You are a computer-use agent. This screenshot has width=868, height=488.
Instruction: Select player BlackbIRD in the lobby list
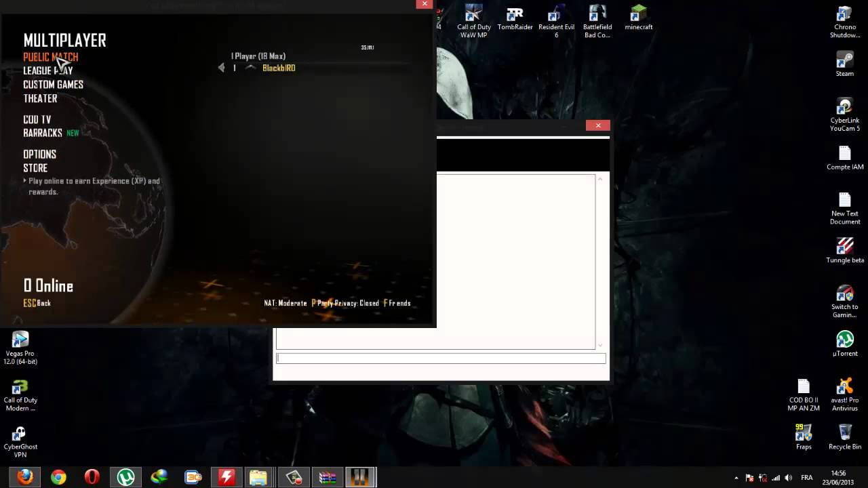[279, 68]
